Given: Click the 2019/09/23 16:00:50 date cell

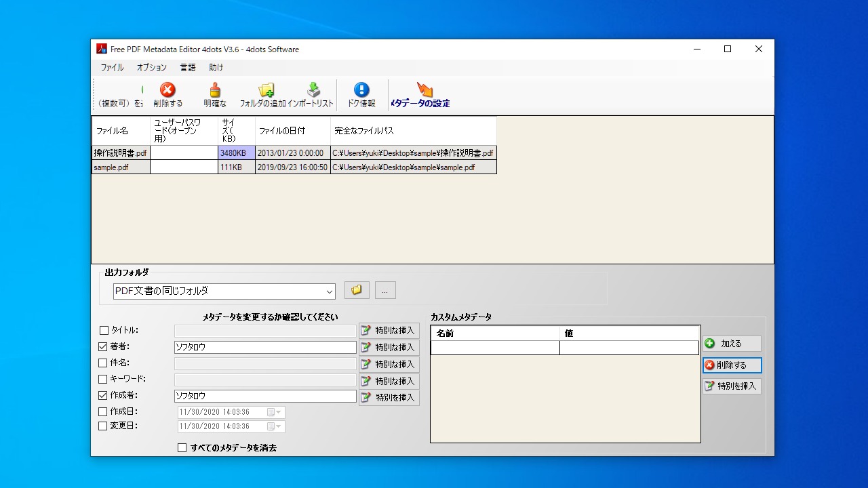Looking at the screenshot, I should coord(293,167).
